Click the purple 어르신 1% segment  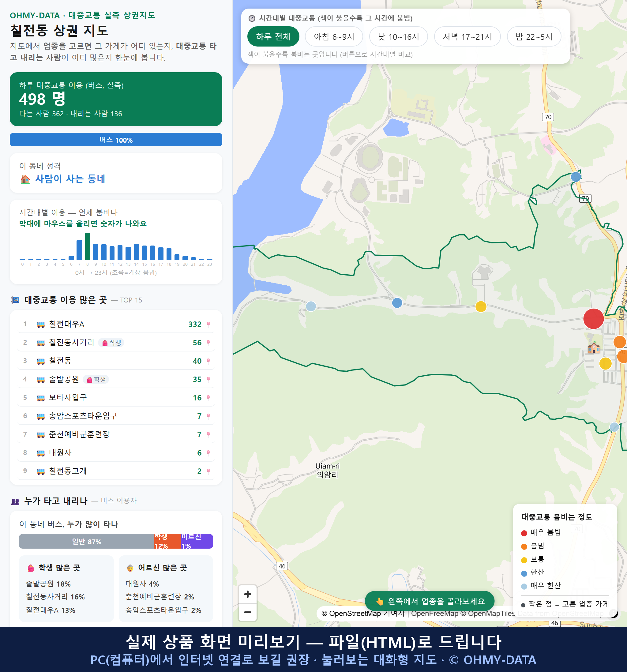click(x=197, y=542)
